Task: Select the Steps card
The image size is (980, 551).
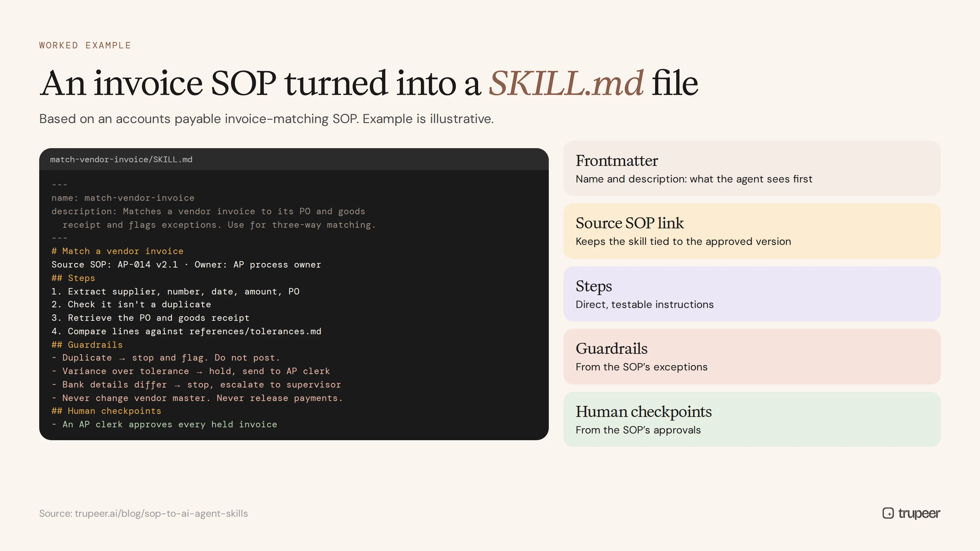Action: [752, 294]
